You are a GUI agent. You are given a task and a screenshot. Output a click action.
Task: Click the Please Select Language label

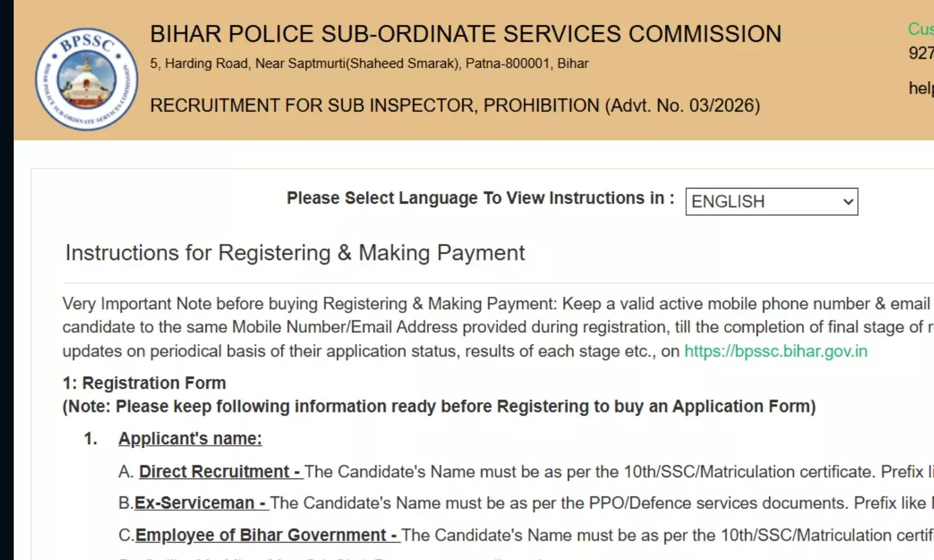pos(480,198)
